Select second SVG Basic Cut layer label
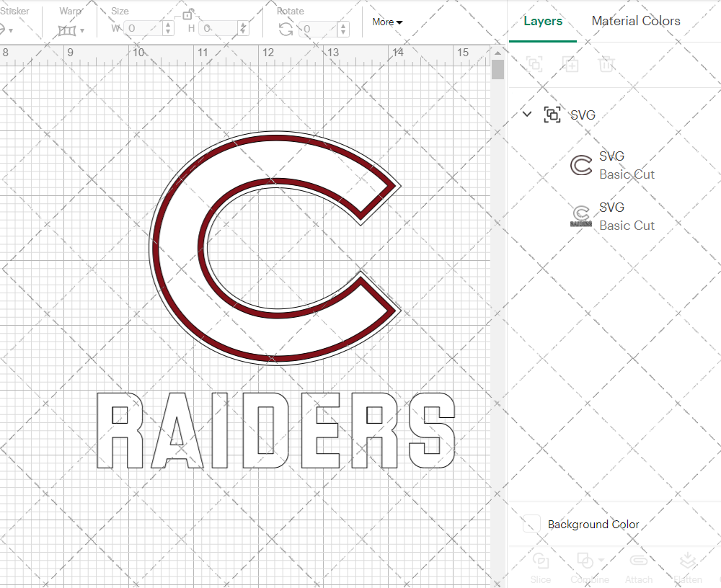This screenshot has height=588, width=721. tap(627, 216)
